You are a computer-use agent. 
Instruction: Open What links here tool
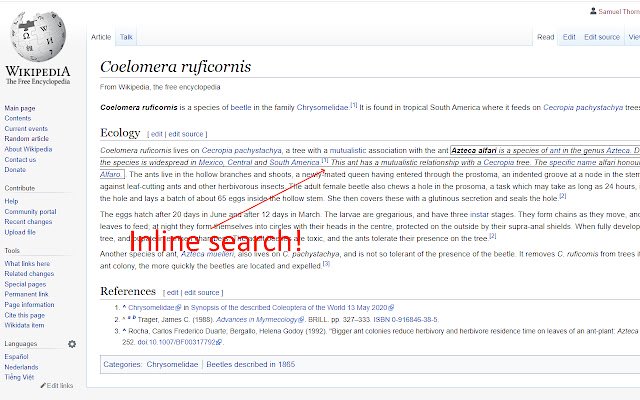coord(27,264)
